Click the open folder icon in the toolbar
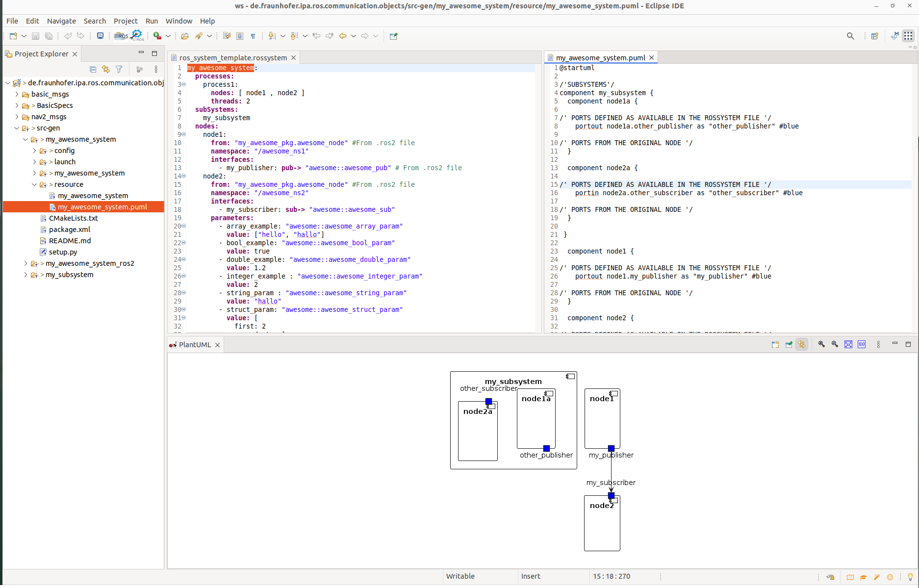 click(185, 36)
